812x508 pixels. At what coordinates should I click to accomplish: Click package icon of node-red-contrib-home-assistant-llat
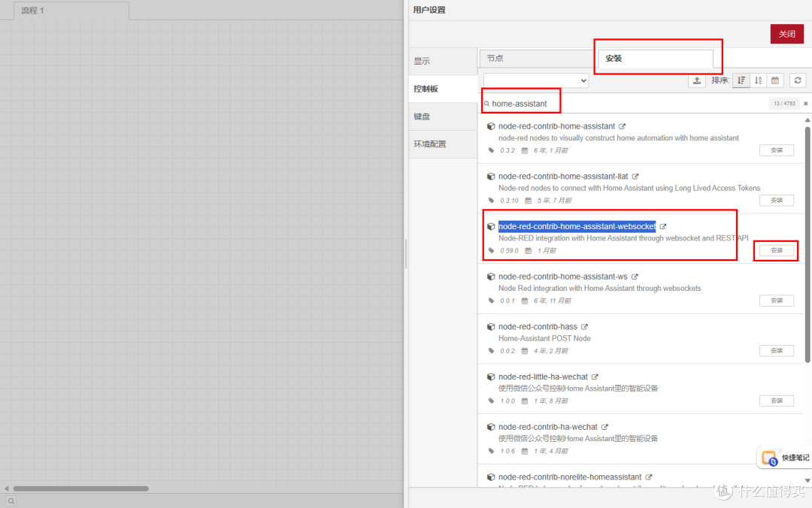point(491,177)
